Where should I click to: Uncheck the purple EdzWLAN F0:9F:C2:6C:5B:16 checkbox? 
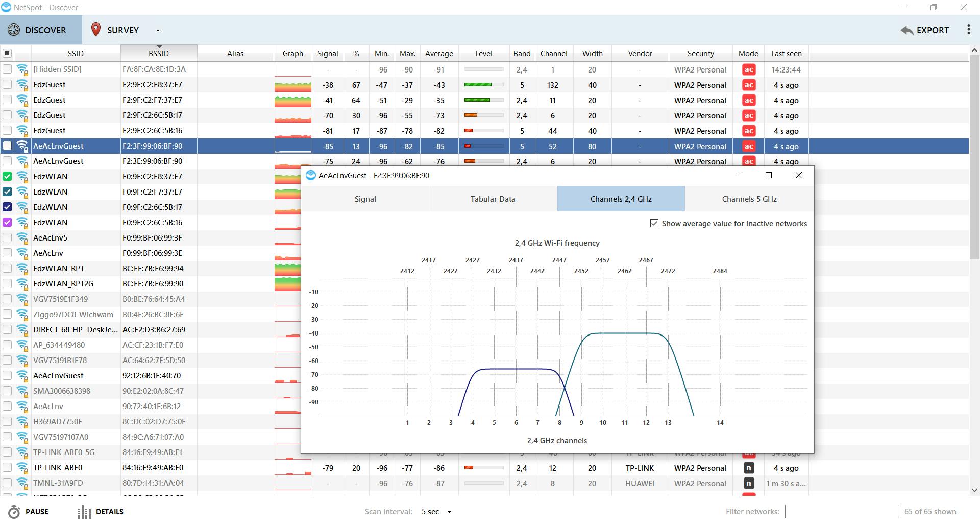click(x=7, y=222)
